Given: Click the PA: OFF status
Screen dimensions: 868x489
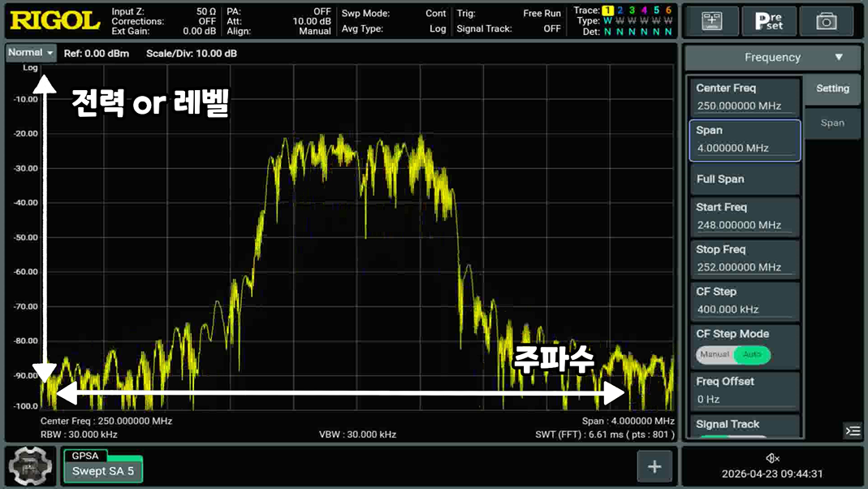Looking at the screenshot, I should [x=279, y=11].
